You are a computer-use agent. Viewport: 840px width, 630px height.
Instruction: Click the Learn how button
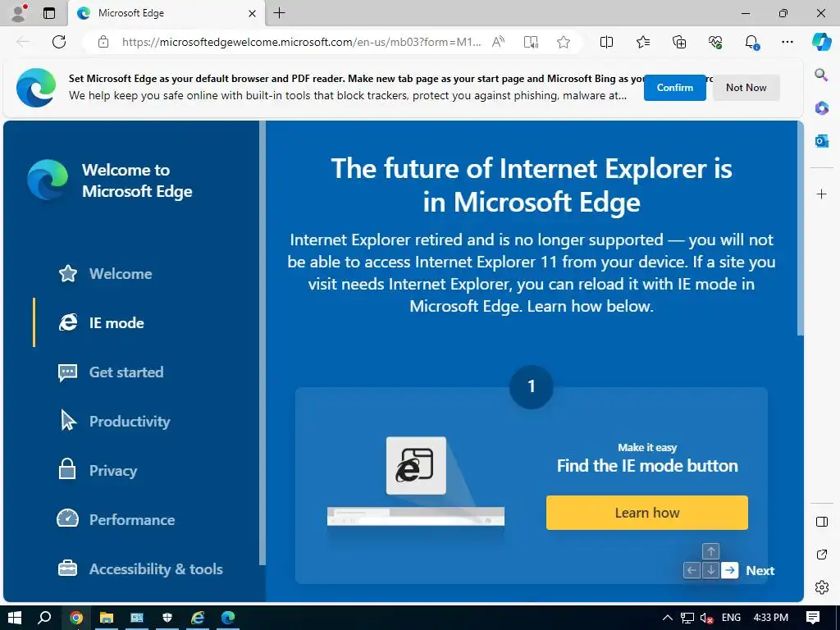click(x=646, y=513)
